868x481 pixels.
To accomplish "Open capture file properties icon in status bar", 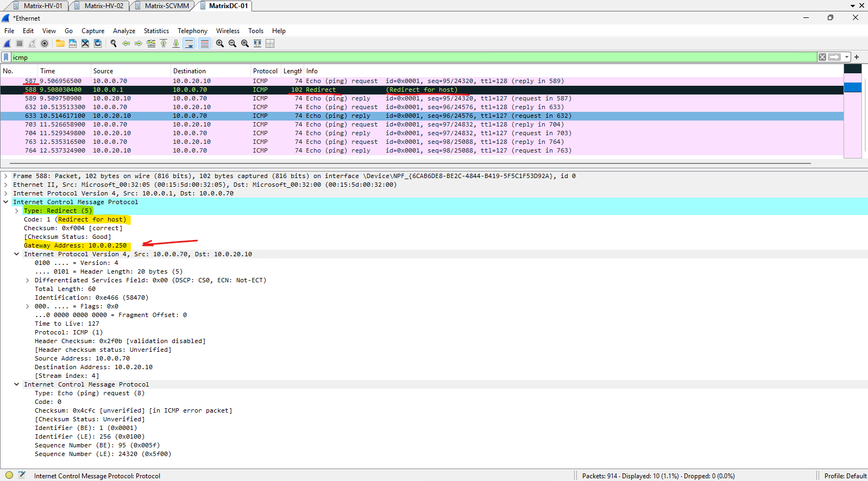I will tap(22, 475).
